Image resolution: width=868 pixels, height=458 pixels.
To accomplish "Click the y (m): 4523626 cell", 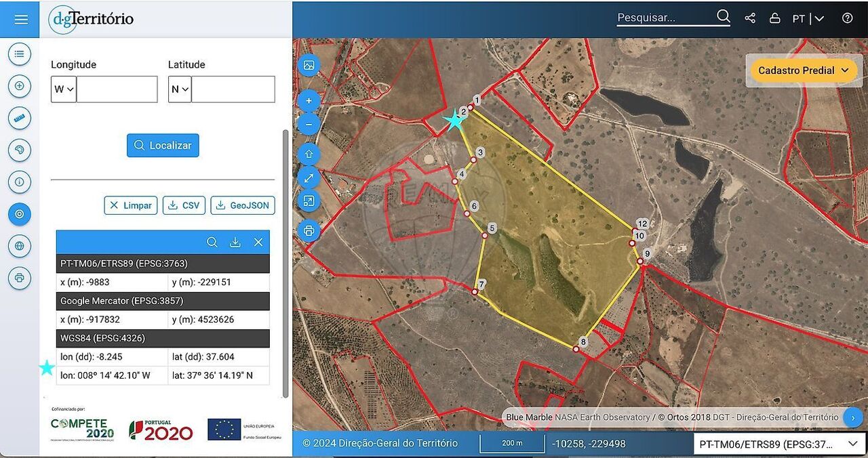I will pyautogui.click(x=218, y=319).
